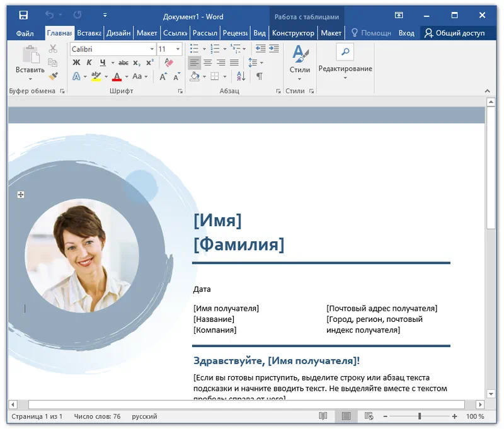The image size is (504, 429).
Task: Select the Format Painter brush
Action: (x=53, y=76)
